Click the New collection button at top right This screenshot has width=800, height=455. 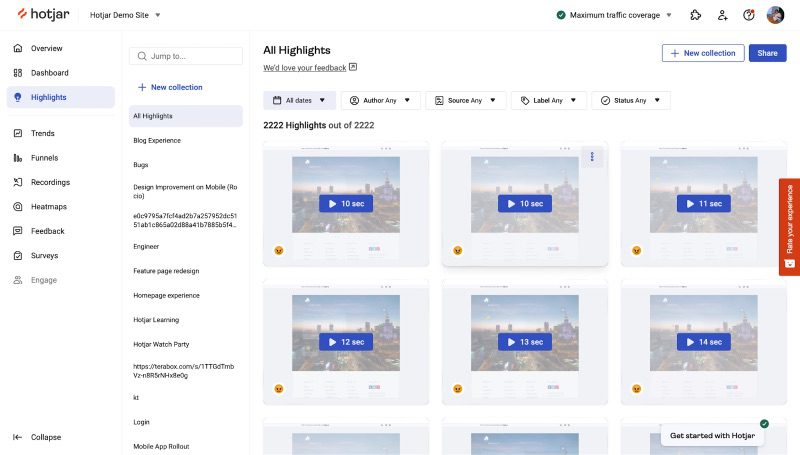coord(703,53)
